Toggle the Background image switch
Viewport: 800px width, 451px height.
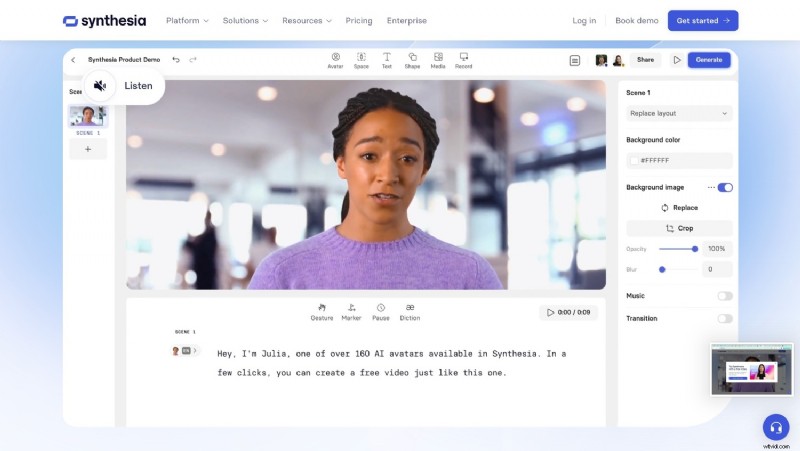coord(725,187)
